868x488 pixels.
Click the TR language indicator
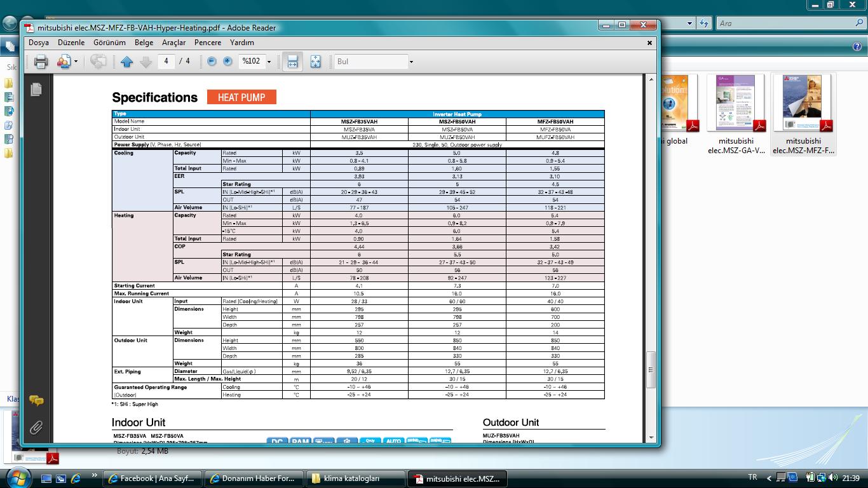click(x=753, y=478)
